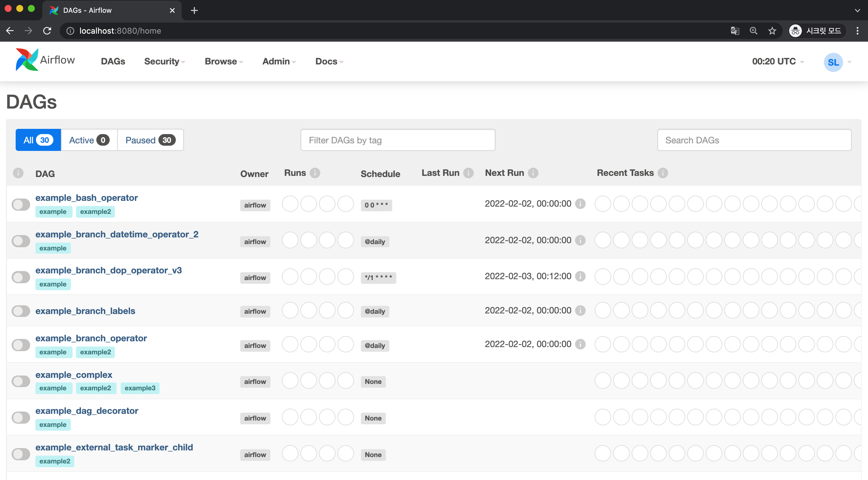
Task: Select the Active 0 filter tab
Action: (89, 140)
